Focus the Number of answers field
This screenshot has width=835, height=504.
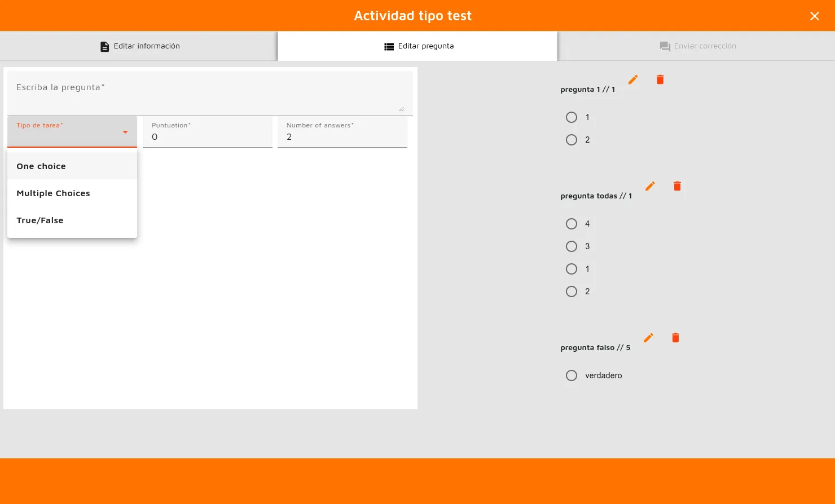click(x=342, y=137)
